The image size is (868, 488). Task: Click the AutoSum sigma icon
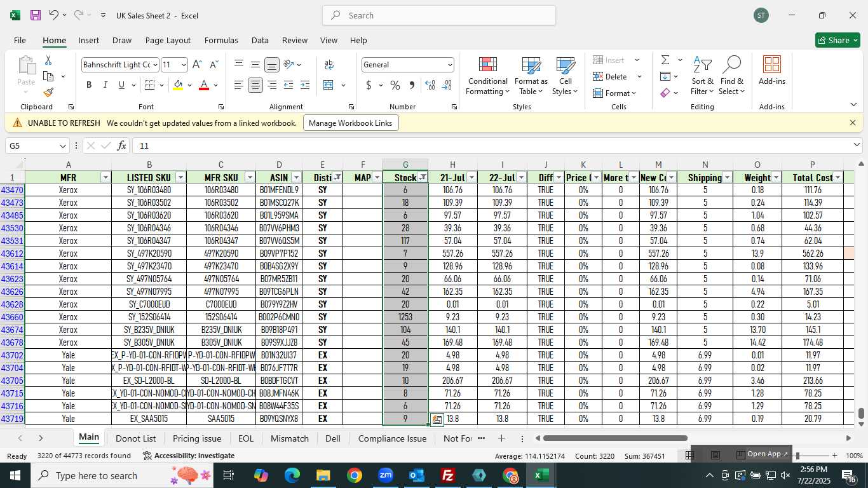click(665, 60)
